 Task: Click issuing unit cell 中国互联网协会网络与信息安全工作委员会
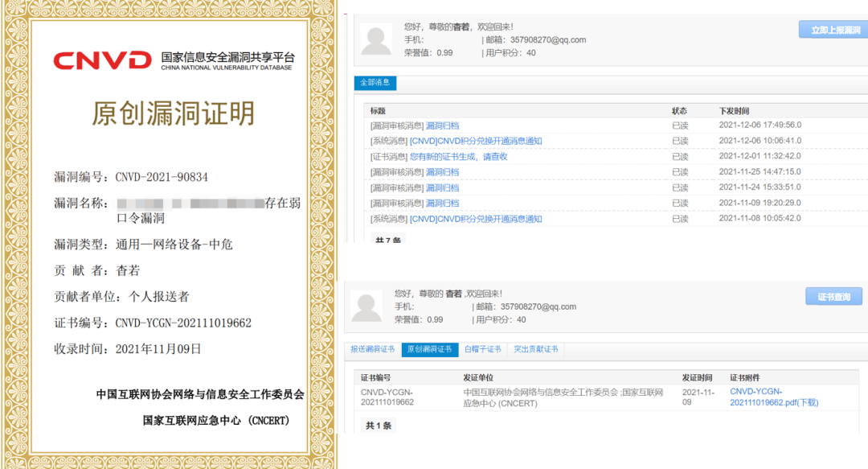click(x=563, y=397)
